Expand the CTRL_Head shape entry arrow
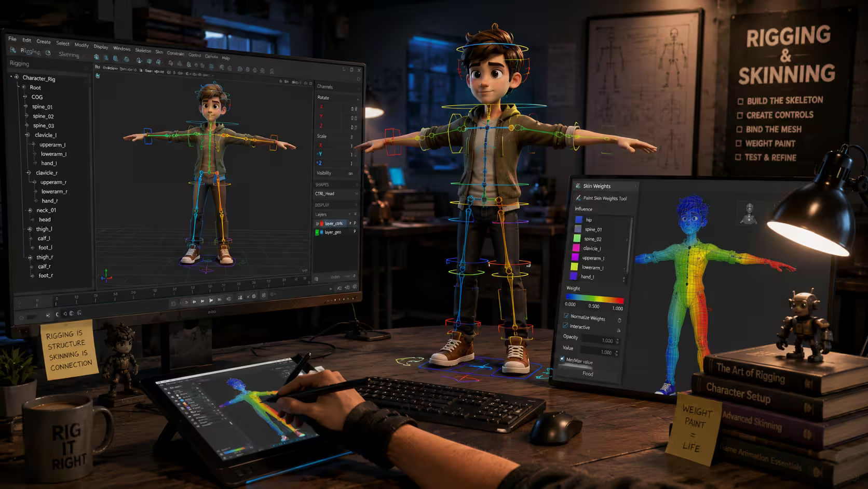Viewport: 868px width, 489px height. pos(356,194)
